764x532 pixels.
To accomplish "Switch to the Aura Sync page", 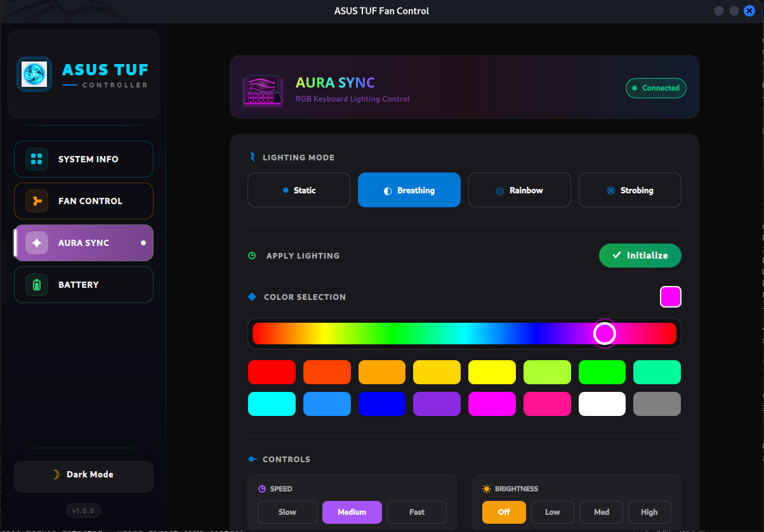I will 84,243.
